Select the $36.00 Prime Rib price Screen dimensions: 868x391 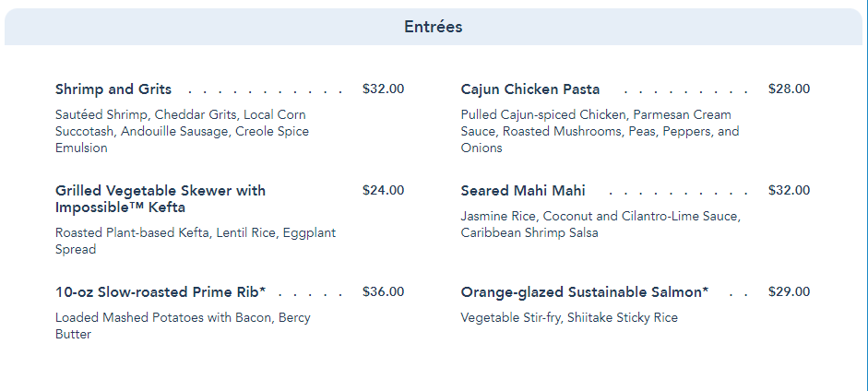tap(383, 292)
